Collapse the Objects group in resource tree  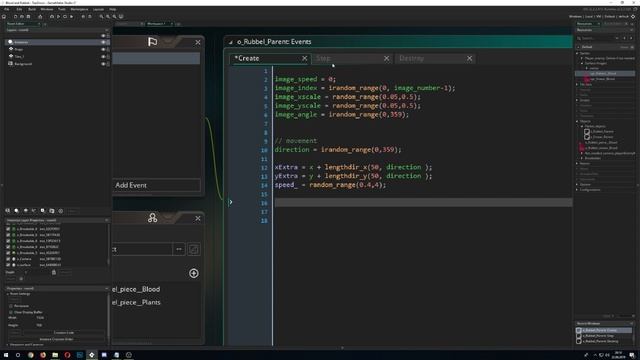pyautogui.click(x=577, y=121)
